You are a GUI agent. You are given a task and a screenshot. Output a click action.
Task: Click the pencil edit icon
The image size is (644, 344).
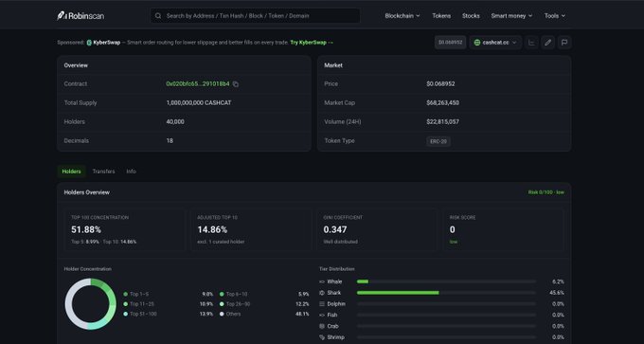click(548, 43)
